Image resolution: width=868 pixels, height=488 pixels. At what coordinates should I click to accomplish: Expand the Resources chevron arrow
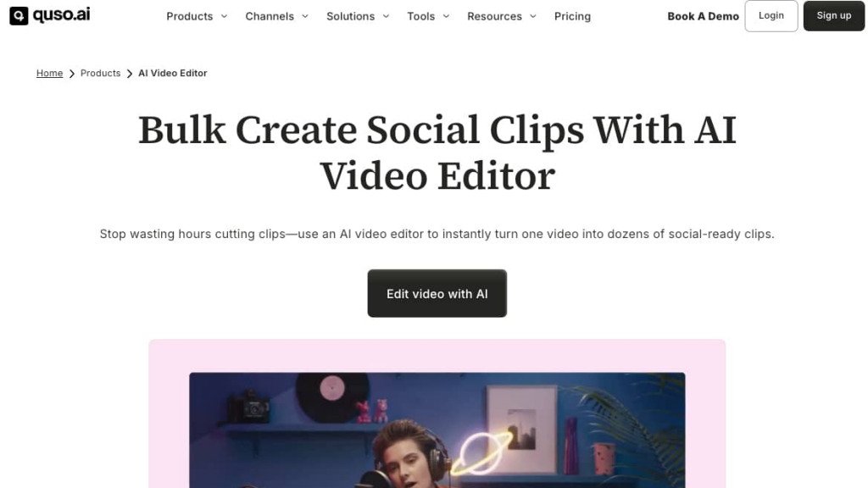(533, 16)
